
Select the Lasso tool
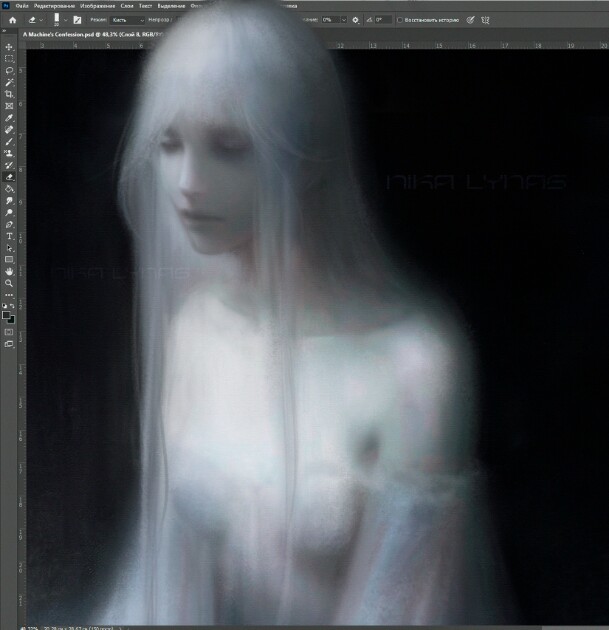[9, 71]
